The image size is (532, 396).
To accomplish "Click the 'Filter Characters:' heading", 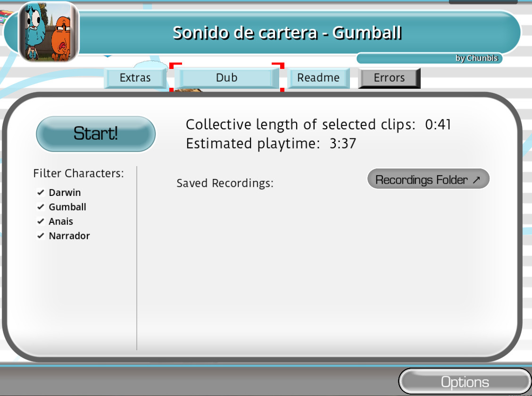I will (78, 174).
